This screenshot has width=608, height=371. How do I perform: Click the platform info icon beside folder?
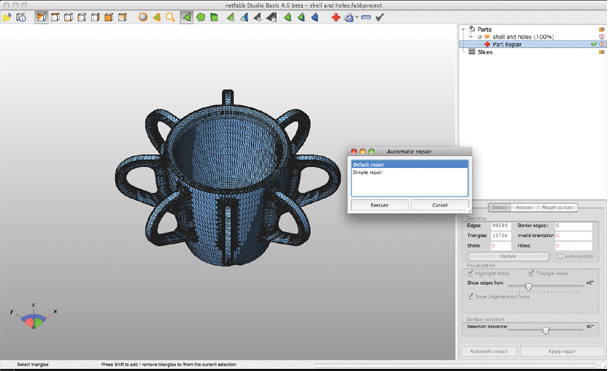click(x=21, y=17)
